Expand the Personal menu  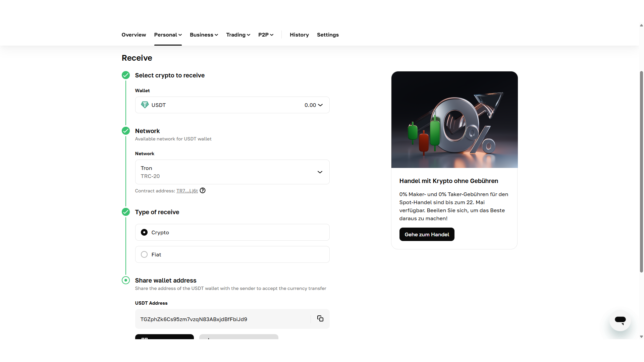168,35
